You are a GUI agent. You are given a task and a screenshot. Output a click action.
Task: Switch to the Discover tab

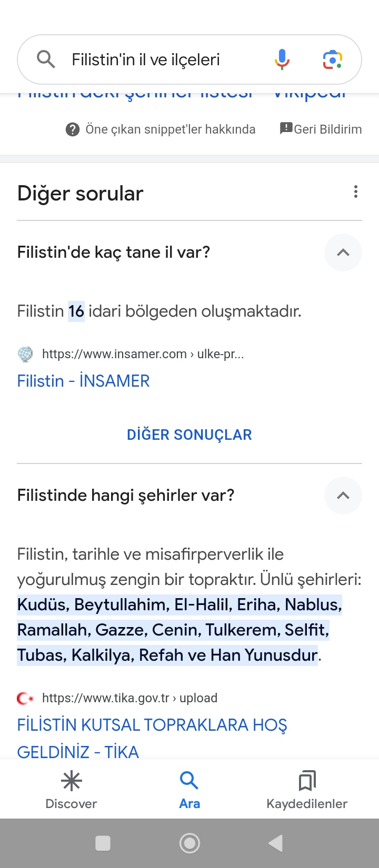[x=71, y=790]
